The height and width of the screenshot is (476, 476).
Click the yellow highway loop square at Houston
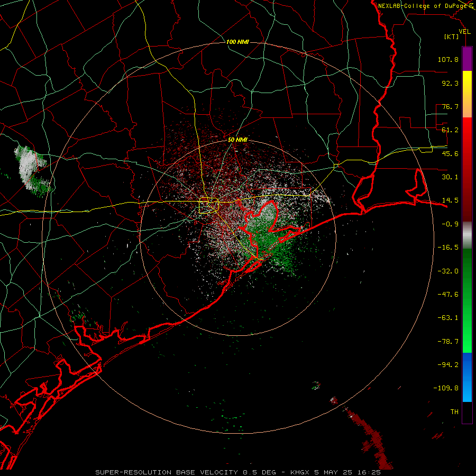click(208, 205)
